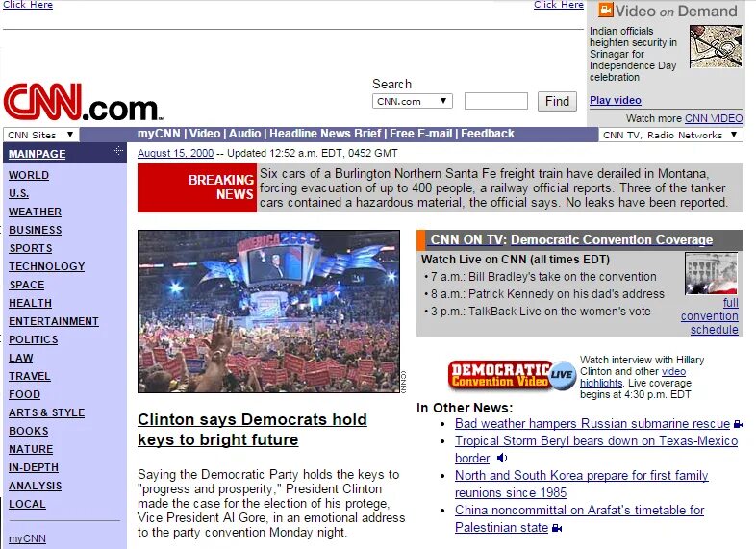Click the video camera icon beside Palestinian state headline
This screenshot has width=756, height=549.
(x=557, y=528)
